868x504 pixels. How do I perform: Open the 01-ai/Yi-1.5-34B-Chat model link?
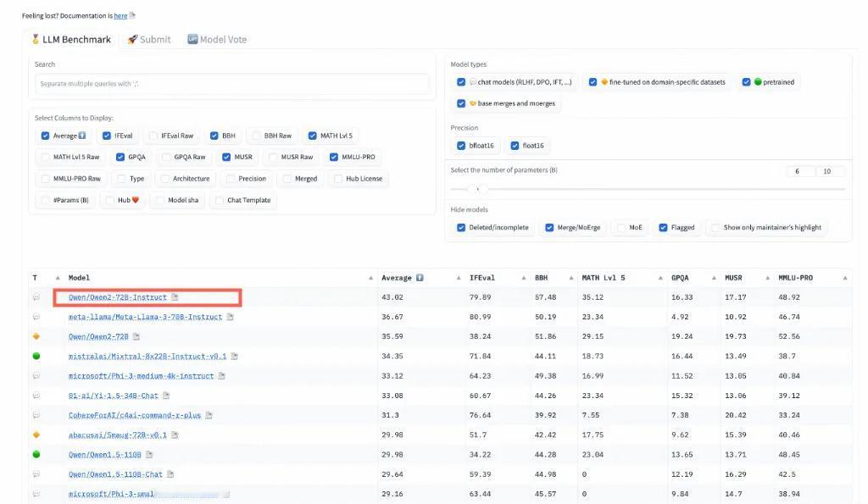coord(113,396)
